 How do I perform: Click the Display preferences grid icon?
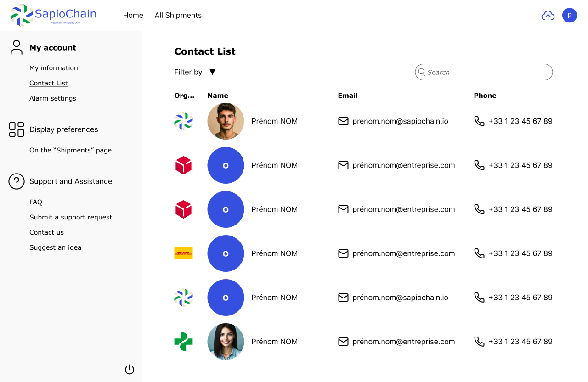tap(17, 129)
